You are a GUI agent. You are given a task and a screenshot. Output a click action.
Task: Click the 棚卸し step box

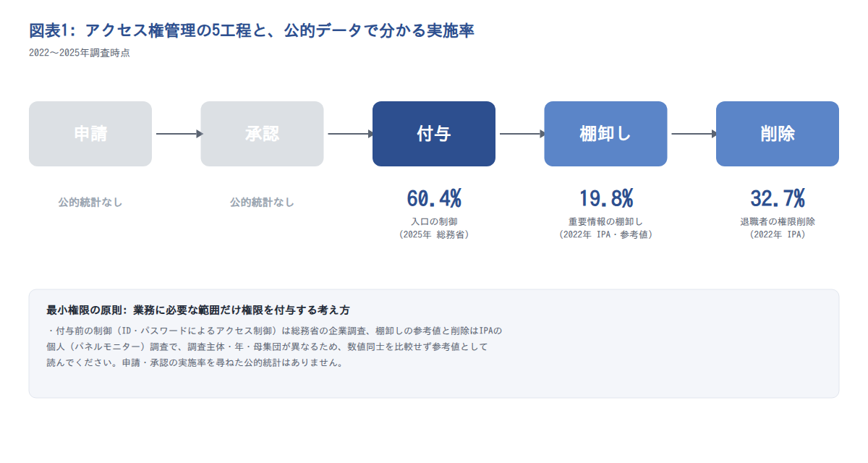pyautogui.click(x=605, y=134)
